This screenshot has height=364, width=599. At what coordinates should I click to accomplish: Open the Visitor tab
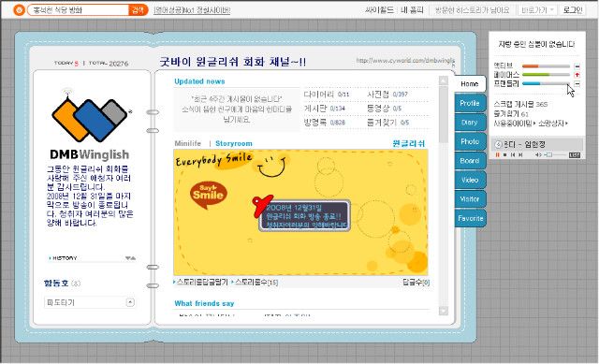470,199
